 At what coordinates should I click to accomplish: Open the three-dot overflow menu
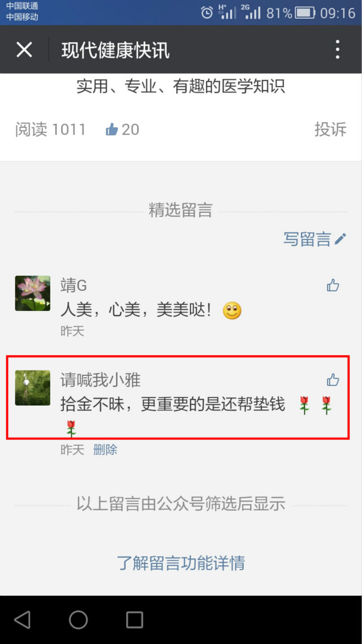(x=338, y=50)
